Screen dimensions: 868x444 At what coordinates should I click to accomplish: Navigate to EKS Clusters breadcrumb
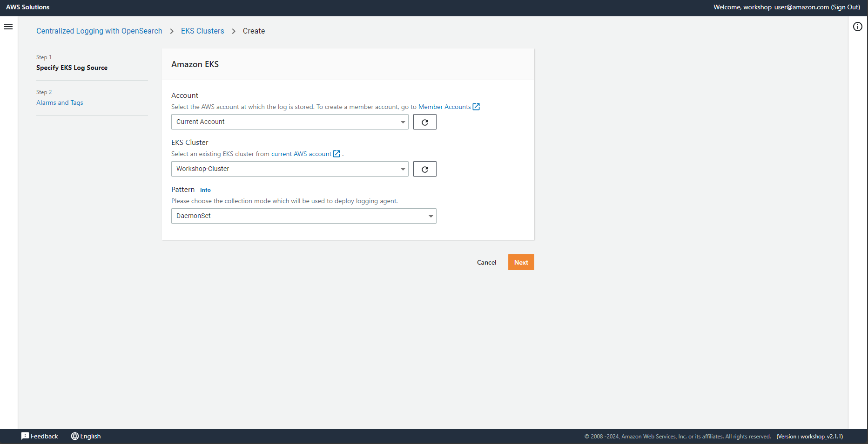[x=202, y=31]
